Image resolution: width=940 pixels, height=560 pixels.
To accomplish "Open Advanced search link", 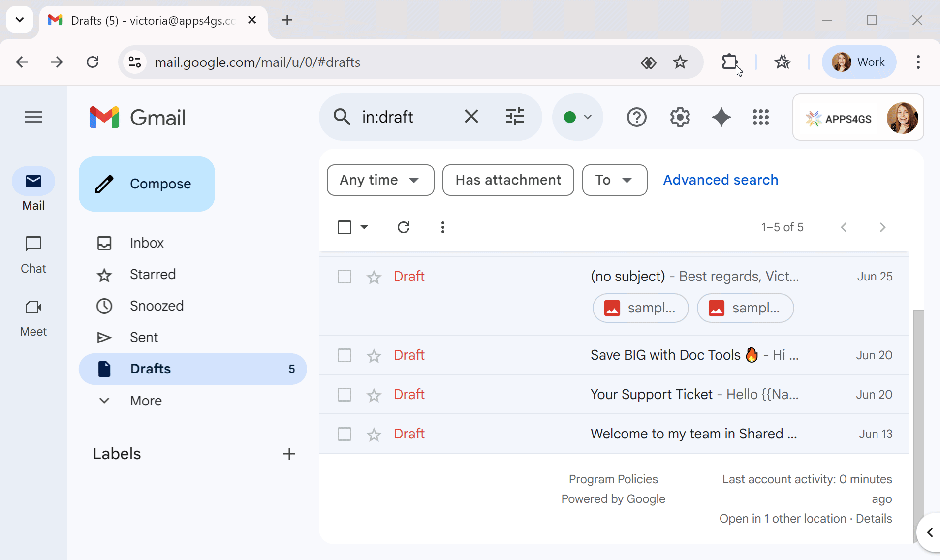I will point(721,180).
